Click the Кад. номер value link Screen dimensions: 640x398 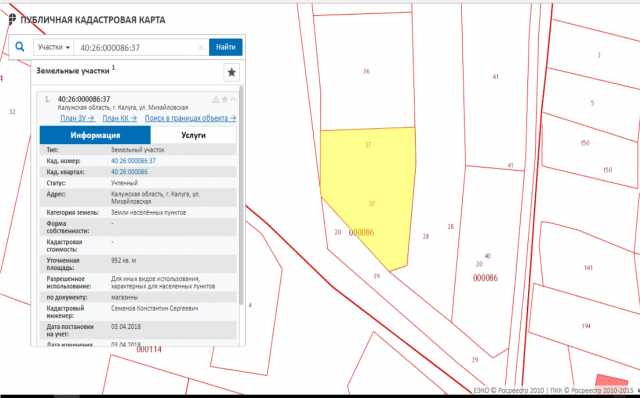point(133,161)
